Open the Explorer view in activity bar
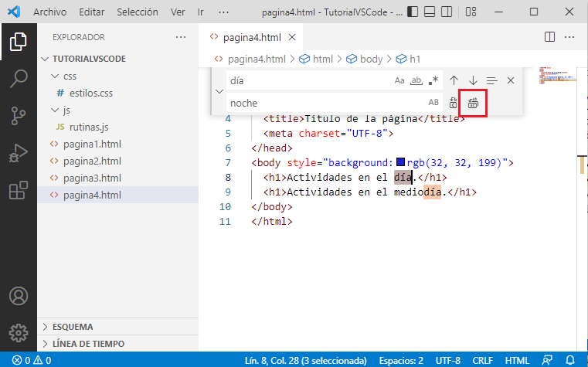Screen dimensions: 588x367 pyautogui.click(x=19, y=41)
